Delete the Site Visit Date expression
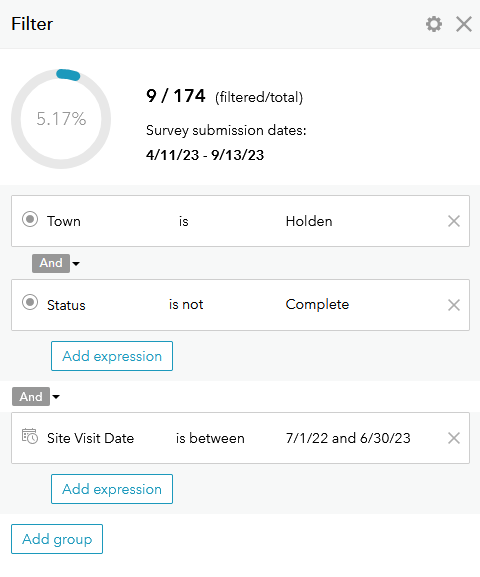Screen dimensions: 480x577 [x=453, y=438]
